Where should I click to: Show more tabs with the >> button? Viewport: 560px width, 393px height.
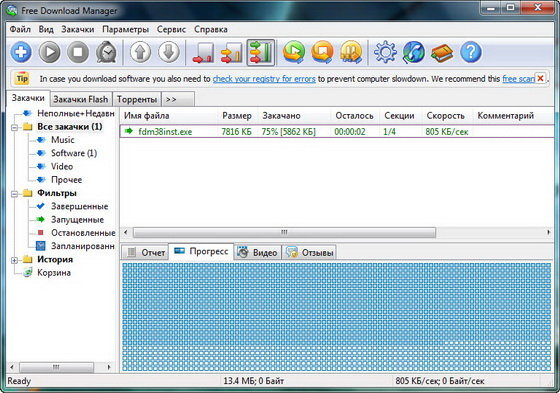coord(178,99)
